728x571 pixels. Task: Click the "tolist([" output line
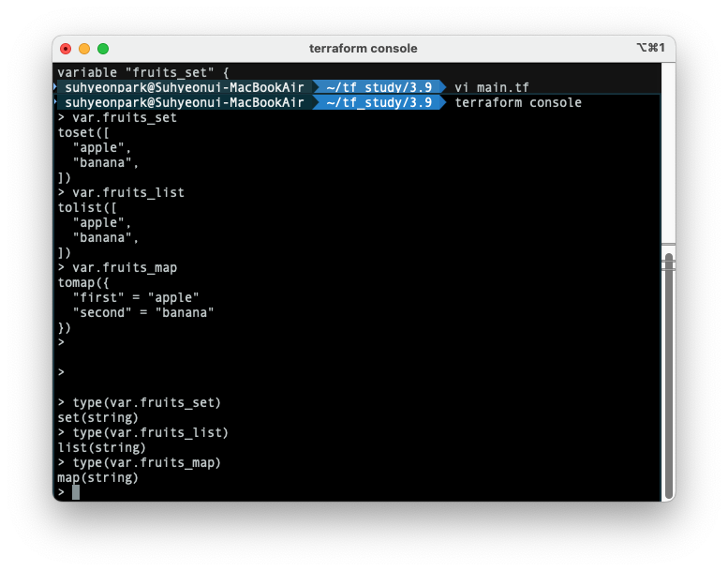coord(87,207)
